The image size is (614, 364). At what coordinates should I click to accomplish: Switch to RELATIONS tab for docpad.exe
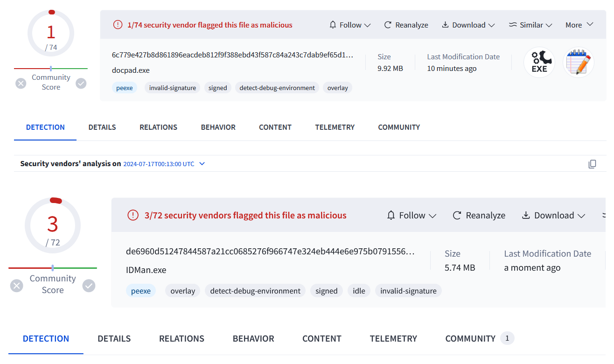click(159, 127)
